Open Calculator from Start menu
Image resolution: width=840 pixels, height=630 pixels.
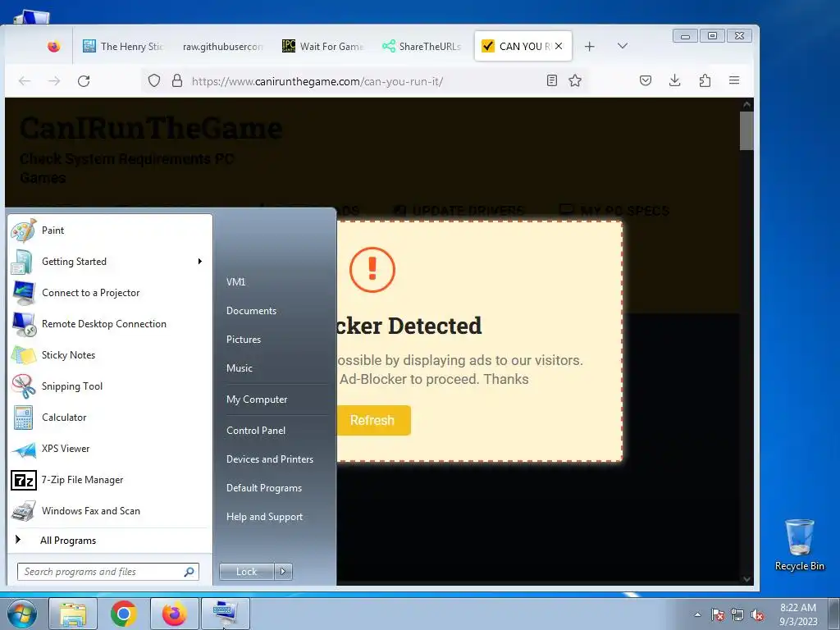[109, 418]
